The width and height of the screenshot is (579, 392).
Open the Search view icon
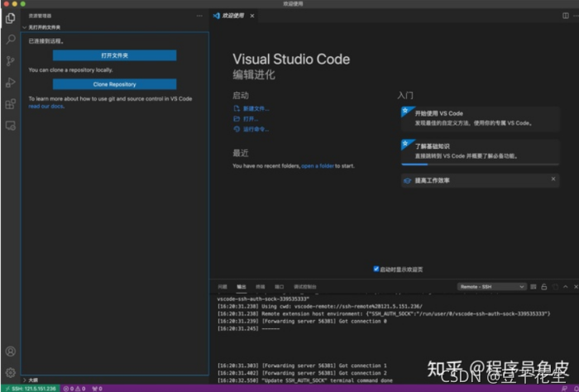[11, 39]
